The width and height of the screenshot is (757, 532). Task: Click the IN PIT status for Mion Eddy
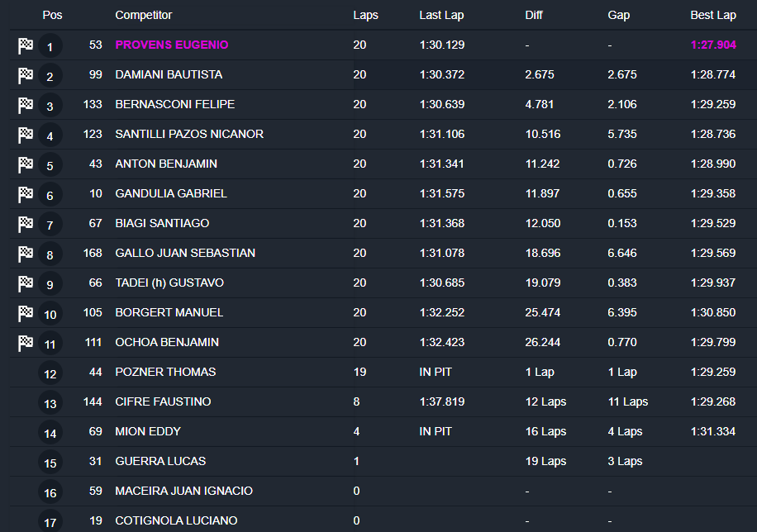point(436,431)
